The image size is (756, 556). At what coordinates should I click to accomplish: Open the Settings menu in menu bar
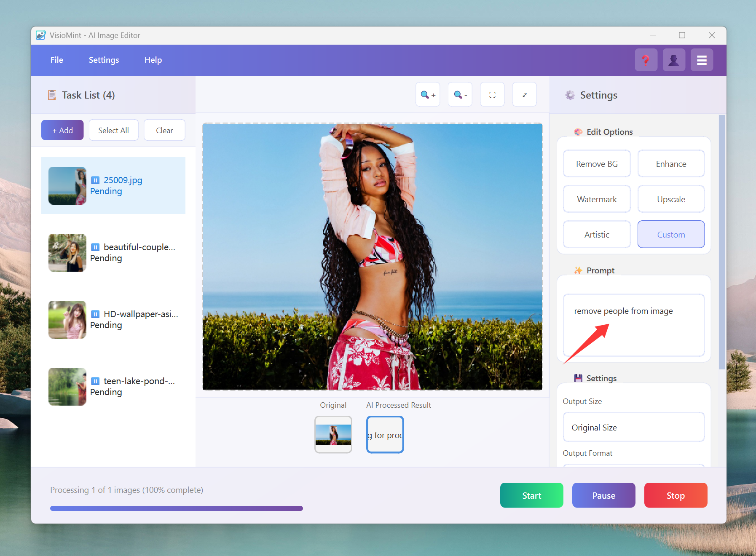[104, 60]
